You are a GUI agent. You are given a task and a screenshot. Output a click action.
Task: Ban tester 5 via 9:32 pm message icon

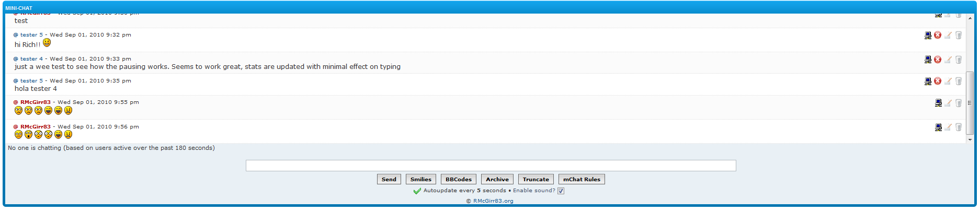[x=938, y=36]
